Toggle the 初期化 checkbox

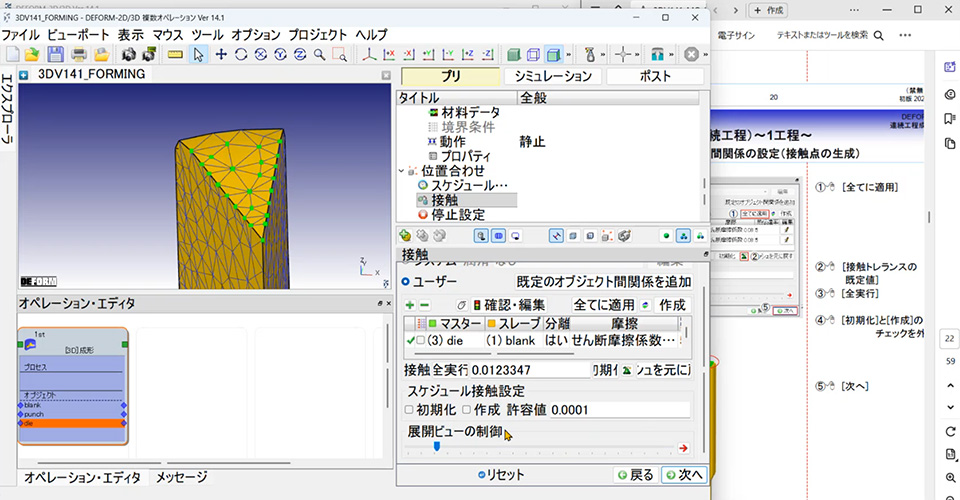(x=409, y=409)
